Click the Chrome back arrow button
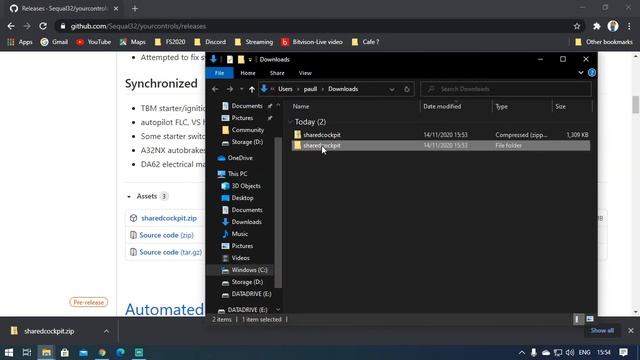The height and width of the screenshot is (360, 640). (x=11, y=26)
